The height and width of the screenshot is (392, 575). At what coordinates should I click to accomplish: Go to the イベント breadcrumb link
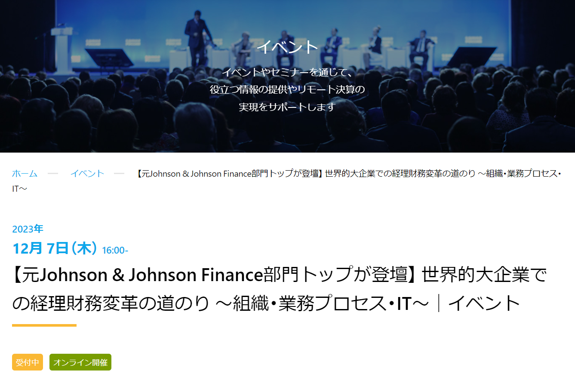point(87,174)
